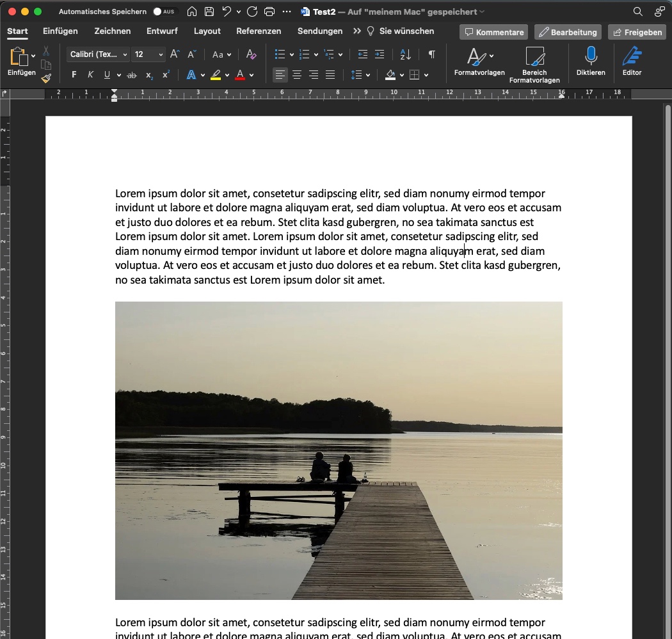
Task: Switch to the Layout tab
Action: (x=207, y=31)
